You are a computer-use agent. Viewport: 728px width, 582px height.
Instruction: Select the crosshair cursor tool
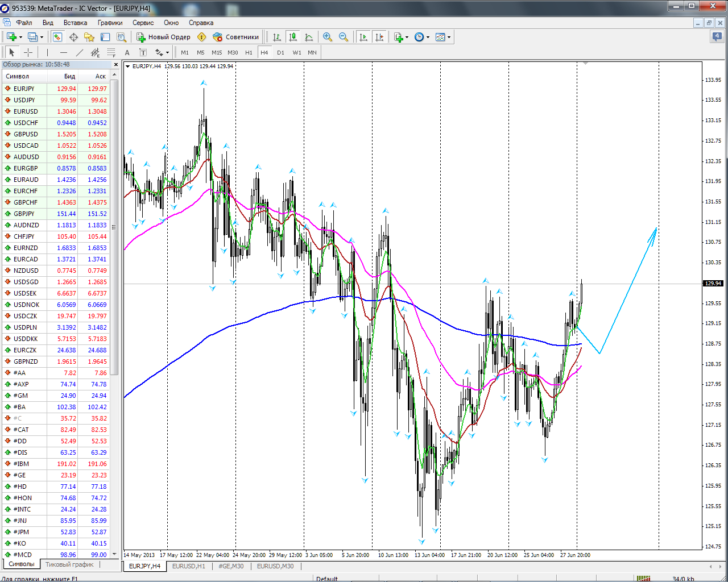[x=28, y=52]
